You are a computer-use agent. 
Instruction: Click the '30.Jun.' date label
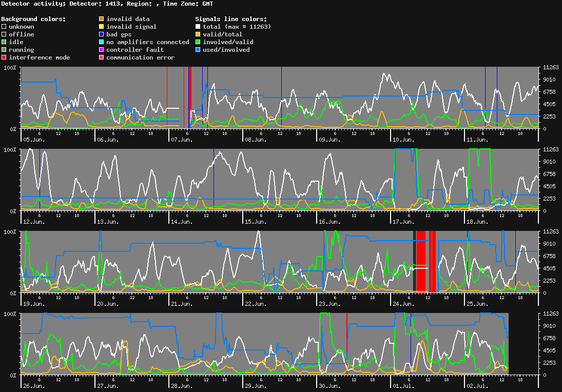coord(330,386)
